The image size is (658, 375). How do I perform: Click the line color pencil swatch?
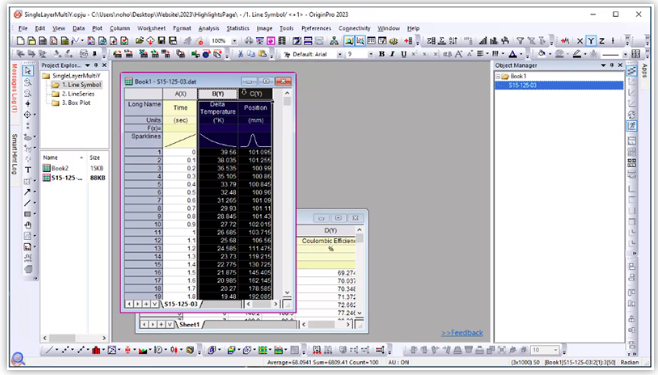pyautogui.click(x=577, y=54)
